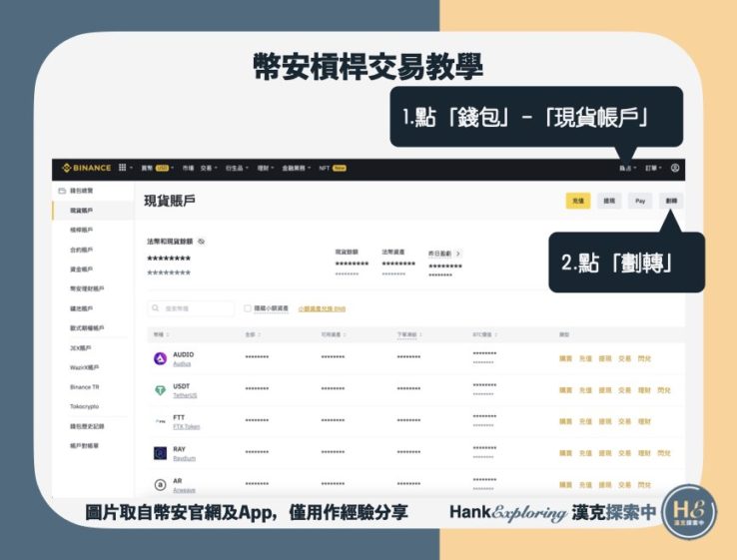Open the Audius name link
The image size is (737, 560).
182,364
